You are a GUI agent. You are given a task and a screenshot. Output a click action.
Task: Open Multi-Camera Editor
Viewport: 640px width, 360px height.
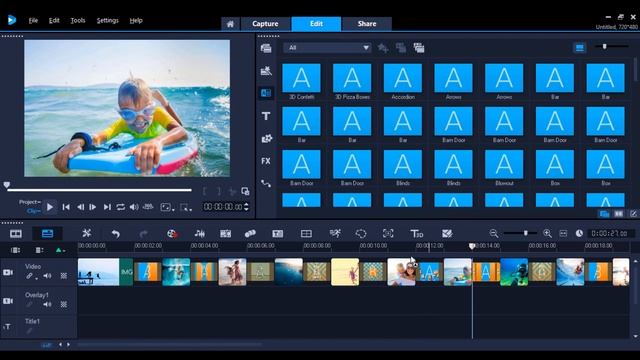pyautogui.click(x=306, y=233)
